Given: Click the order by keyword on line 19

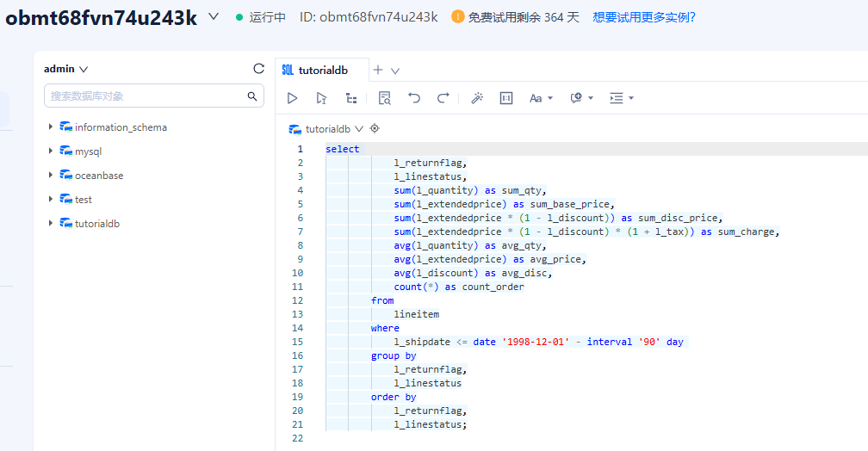Looking at the screenshot, I should (394, 397).
